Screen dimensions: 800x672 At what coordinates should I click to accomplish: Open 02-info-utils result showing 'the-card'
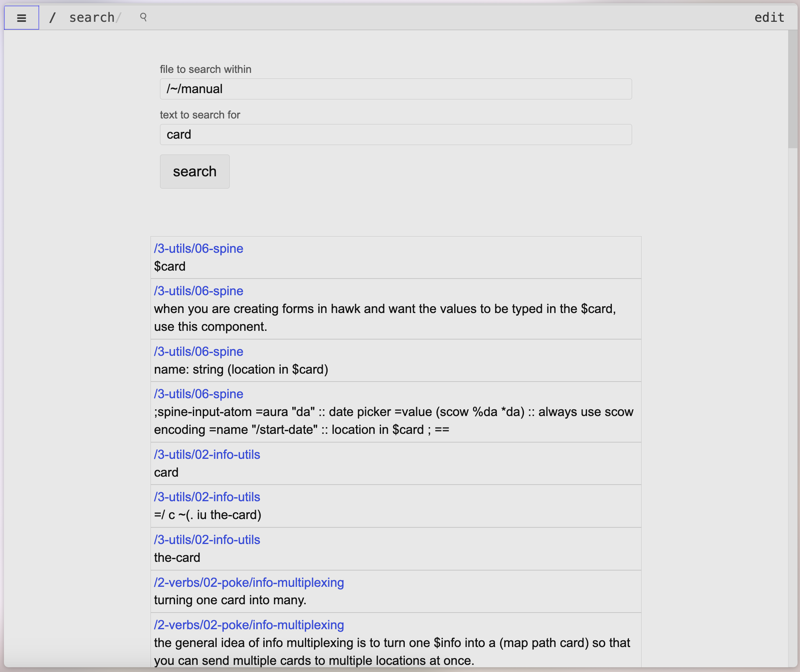207,540
